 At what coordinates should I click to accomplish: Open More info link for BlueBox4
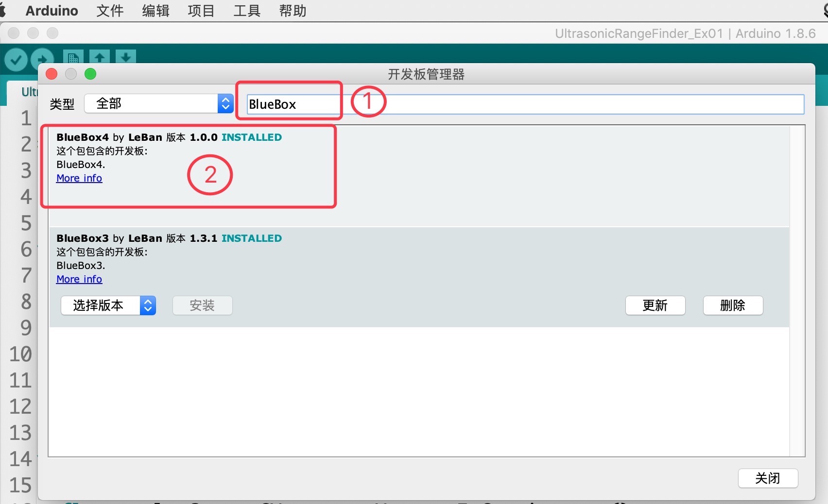point(79,178)
